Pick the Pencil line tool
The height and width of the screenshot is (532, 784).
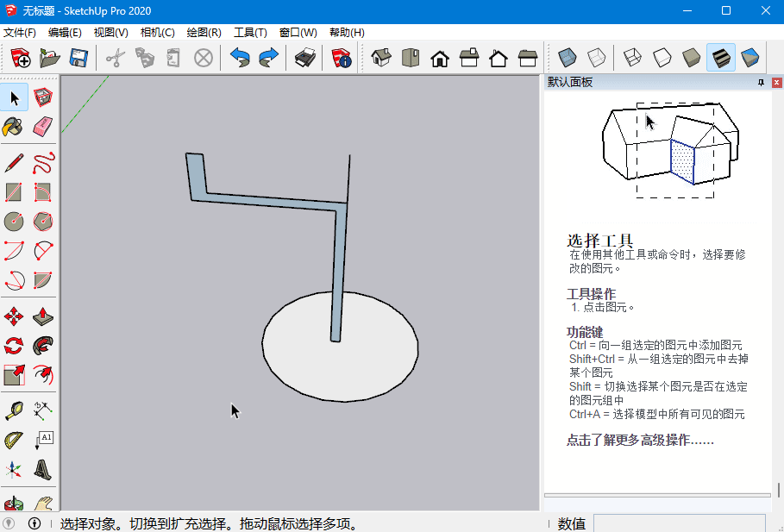[x=13, y=163]
